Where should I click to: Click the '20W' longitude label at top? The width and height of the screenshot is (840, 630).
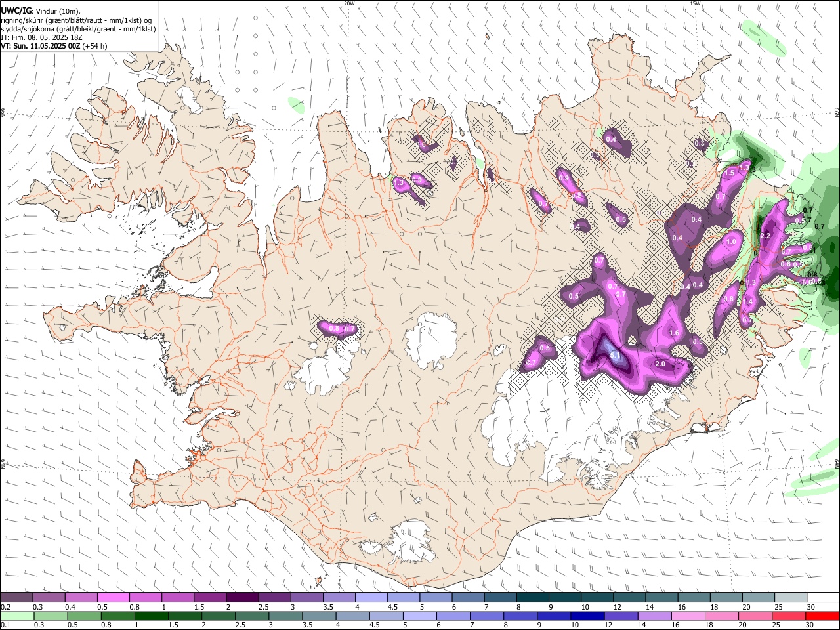[349, 3]
